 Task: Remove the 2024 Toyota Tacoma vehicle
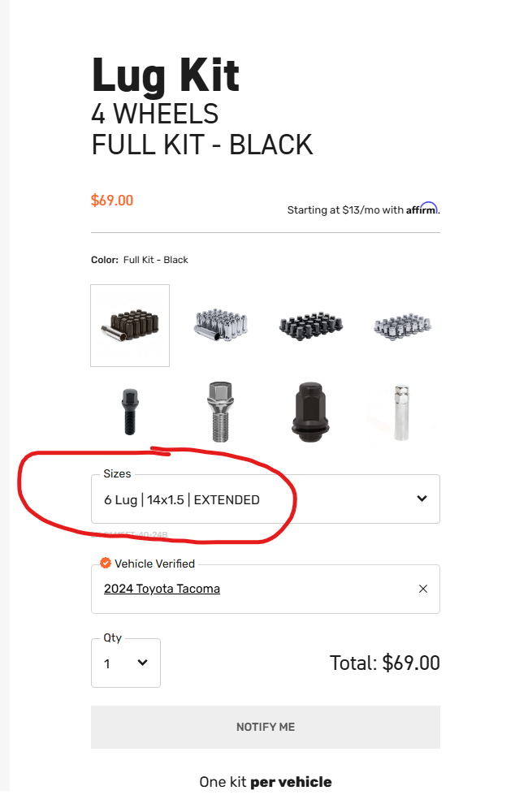click(423, 589)
